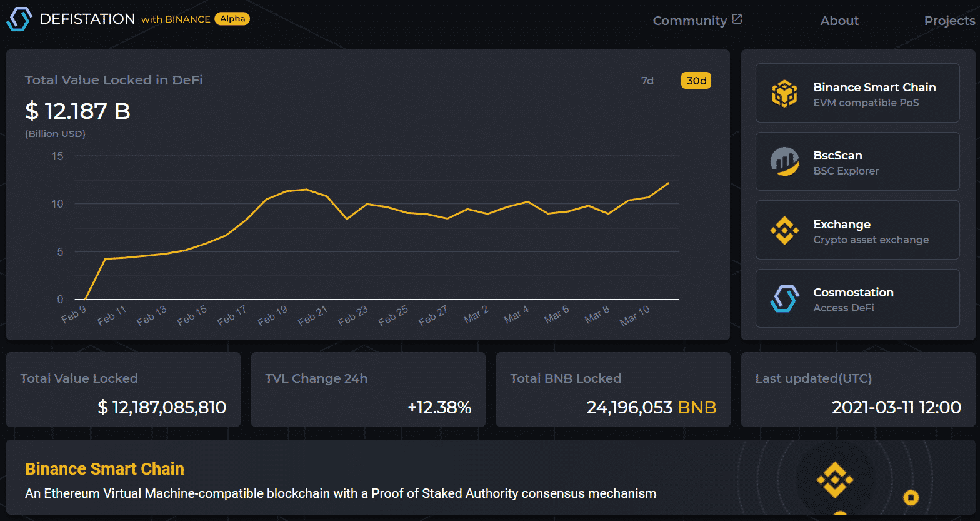Click the with BINANCE text in header

[176, 19]
